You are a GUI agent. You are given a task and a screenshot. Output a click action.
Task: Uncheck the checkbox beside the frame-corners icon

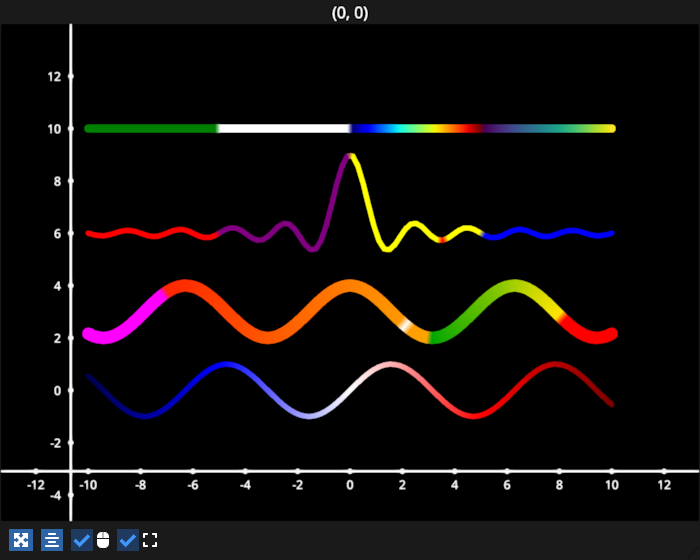128,540
